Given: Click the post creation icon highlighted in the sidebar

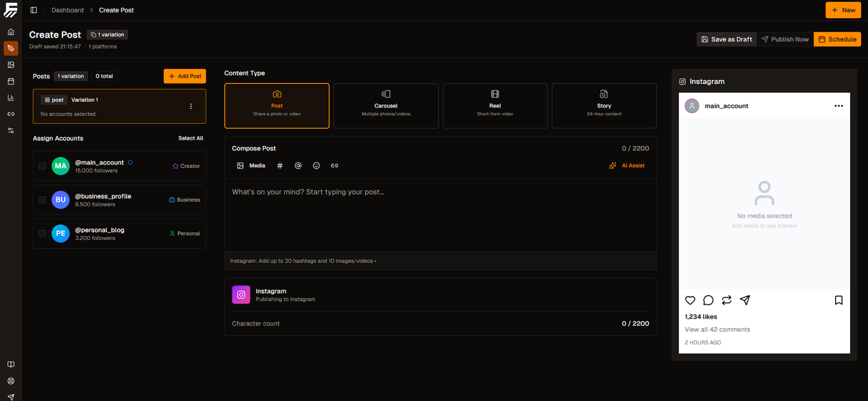Looking at the screenshot, I should (11, 48).
